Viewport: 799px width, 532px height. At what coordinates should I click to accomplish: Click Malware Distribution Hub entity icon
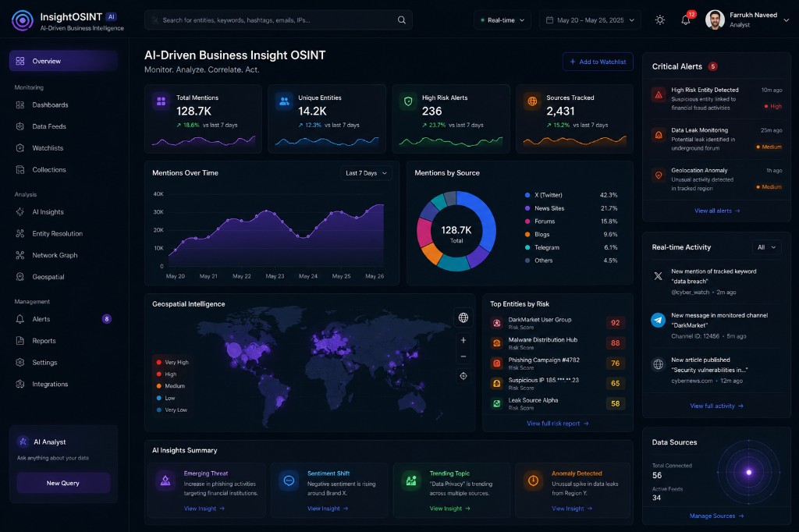point(496,343)
